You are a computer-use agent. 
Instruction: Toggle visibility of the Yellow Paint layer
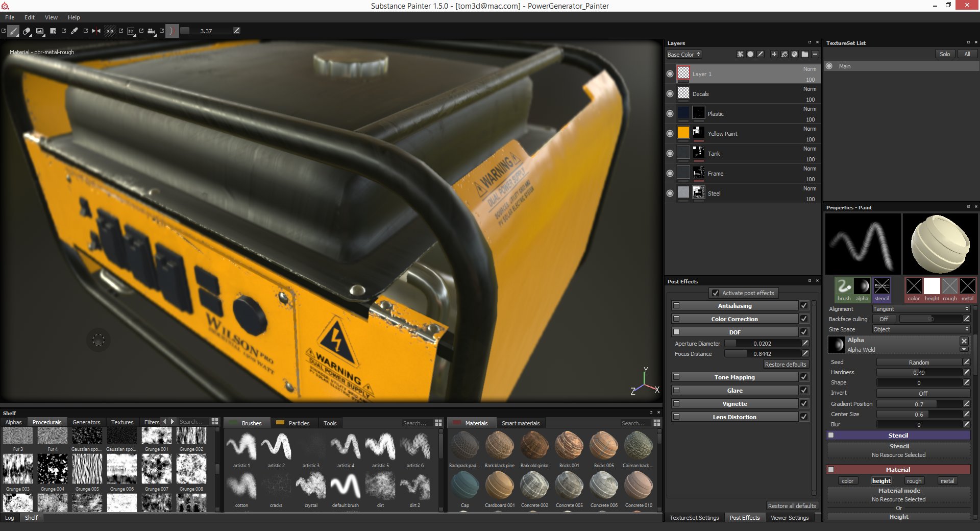pos(670,133)
